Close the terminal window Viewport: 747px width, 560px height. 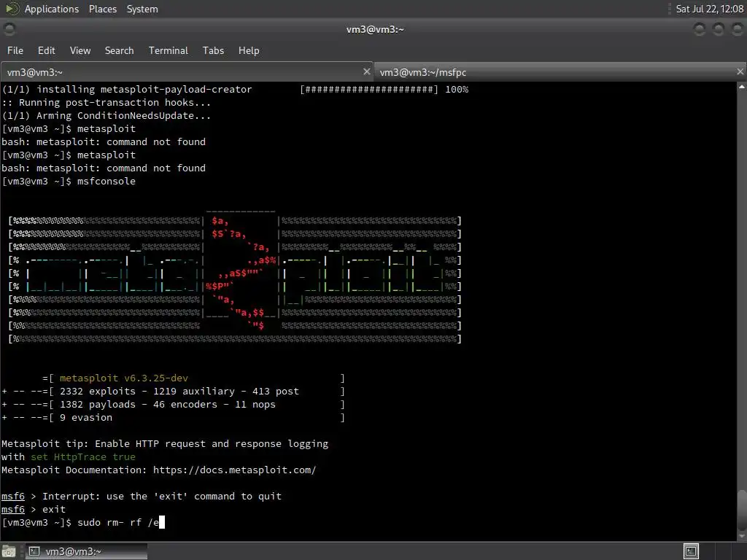pos(737,29)
